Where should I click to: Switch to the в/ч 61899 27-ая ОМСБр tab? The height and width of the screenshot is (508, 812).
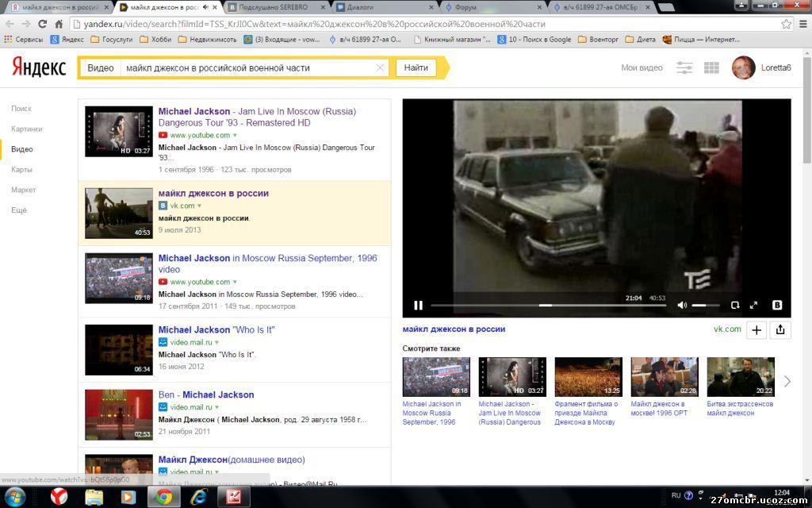click(601, 7)
